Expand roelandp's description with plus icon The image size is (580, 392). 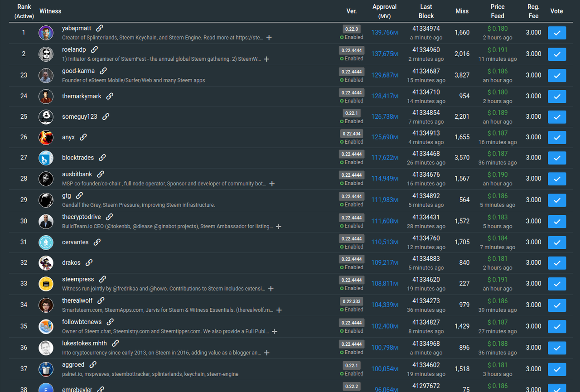(x=266, y=59)
